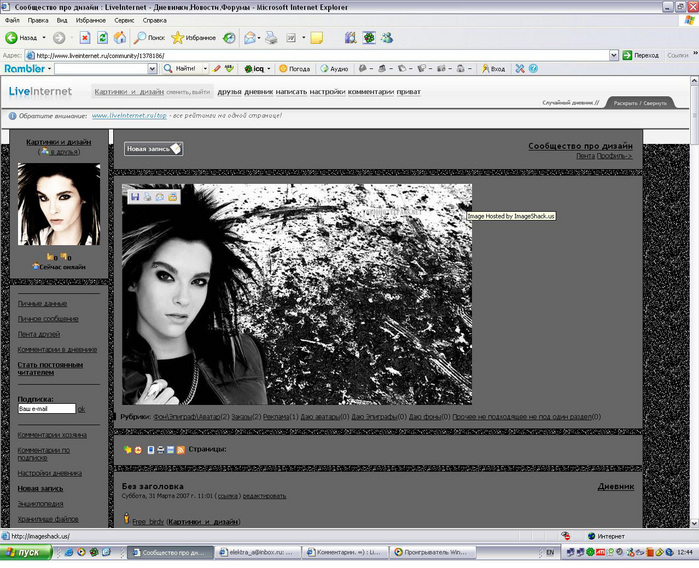Image resolution: width=699 pixels, height=568 pixels.
Task: Open the Правка menu
Action: coord(38,21)
